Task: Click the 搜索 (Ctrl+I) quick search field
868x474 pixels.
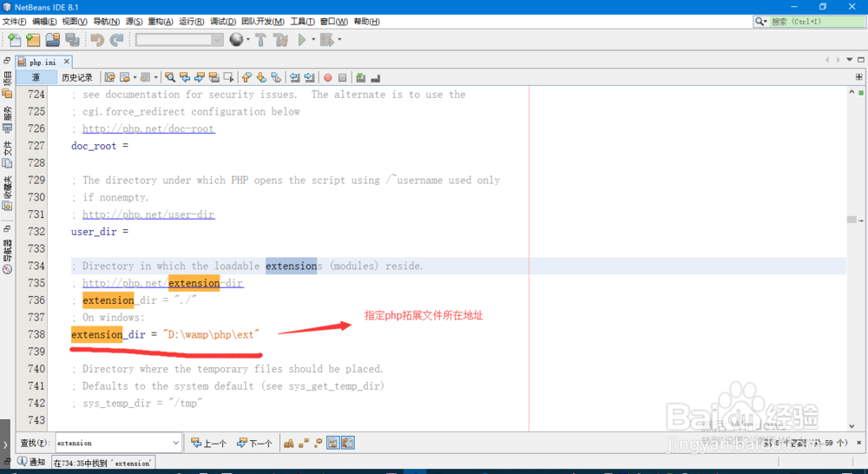Action: [817, 21]
